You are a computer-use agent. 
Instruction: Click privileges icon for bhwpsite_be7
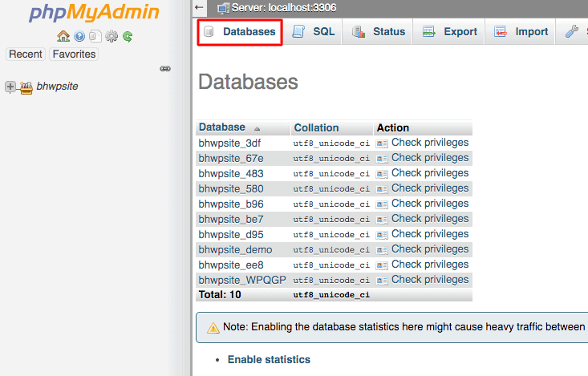382,220
